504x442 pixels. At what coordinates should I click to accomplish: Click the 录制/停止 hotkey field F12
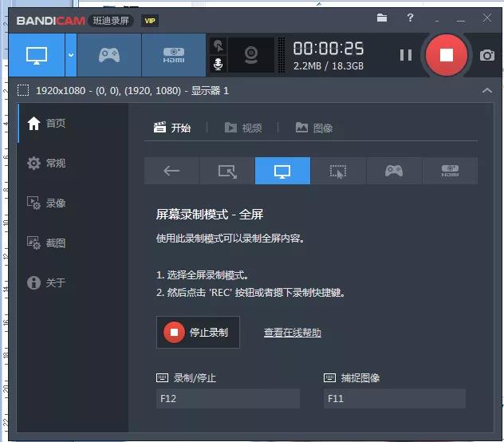[227, 398]
